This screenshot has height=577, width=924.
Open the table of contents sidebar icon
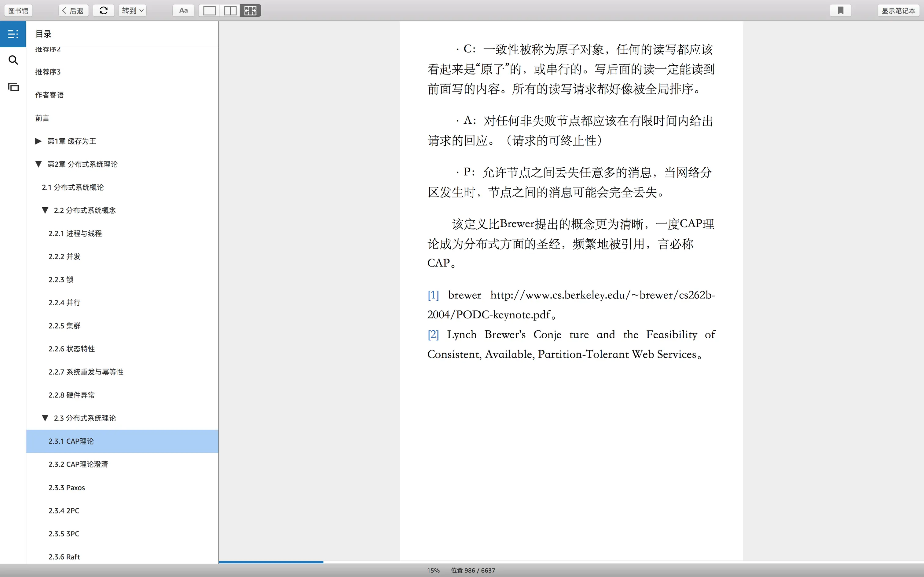click(x=13, y=34)
